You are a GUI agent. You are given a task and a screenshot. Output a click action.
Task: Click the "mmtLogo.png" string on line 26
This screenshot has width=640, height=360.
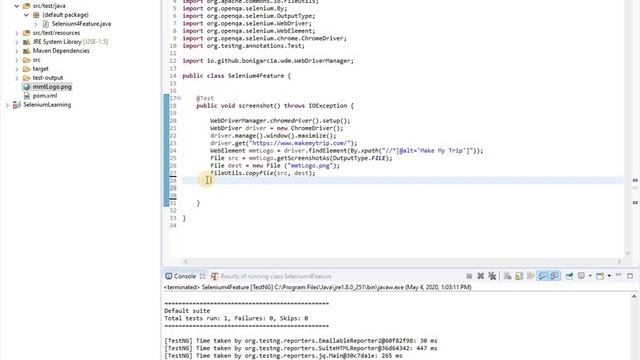[310, 166]
